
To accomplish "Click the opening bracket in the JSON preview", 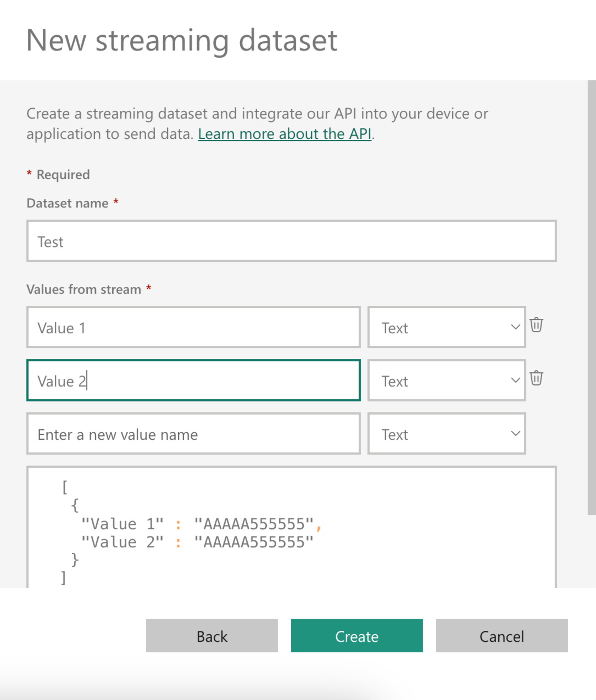I will [65, 487].
